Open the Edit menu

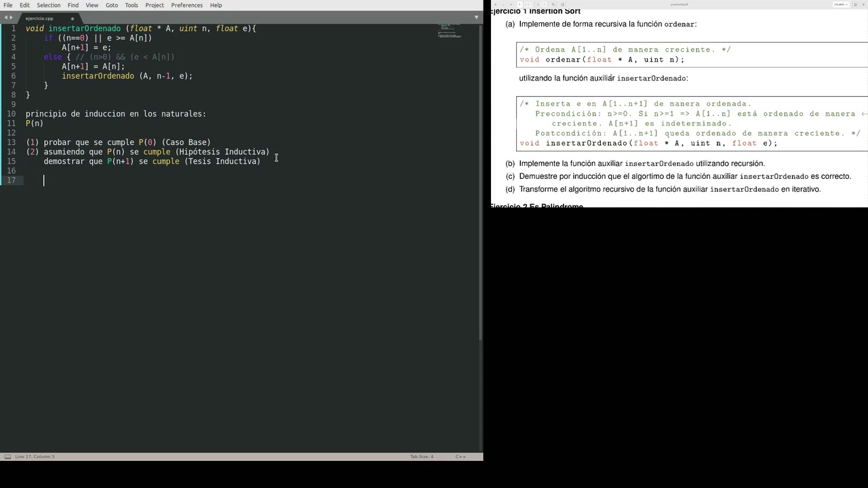pyautogui.click(x=24, y=5)
